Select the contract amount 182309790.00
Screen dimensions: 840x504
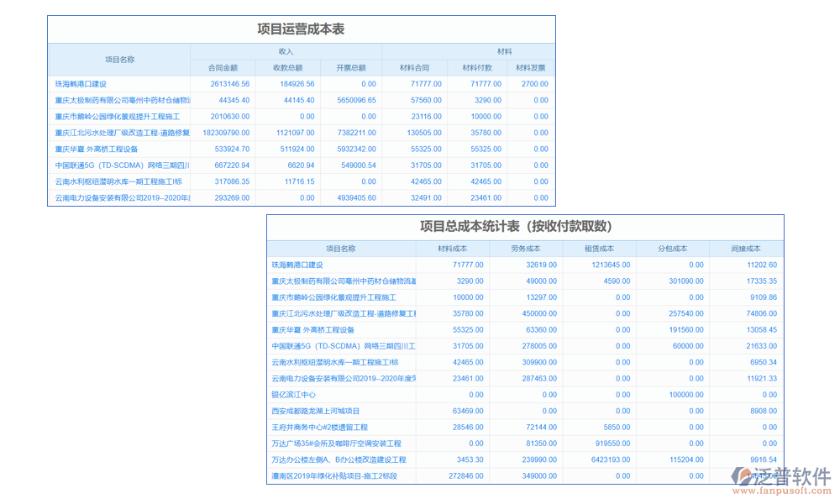pyautogui.click(x=226, y=133)
